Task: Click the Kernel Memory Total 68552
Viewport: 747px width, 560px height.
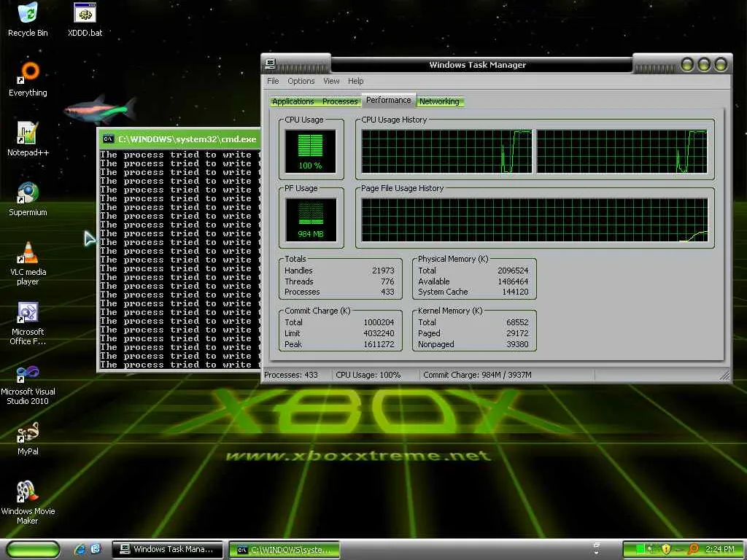Action: coord(517,322)
